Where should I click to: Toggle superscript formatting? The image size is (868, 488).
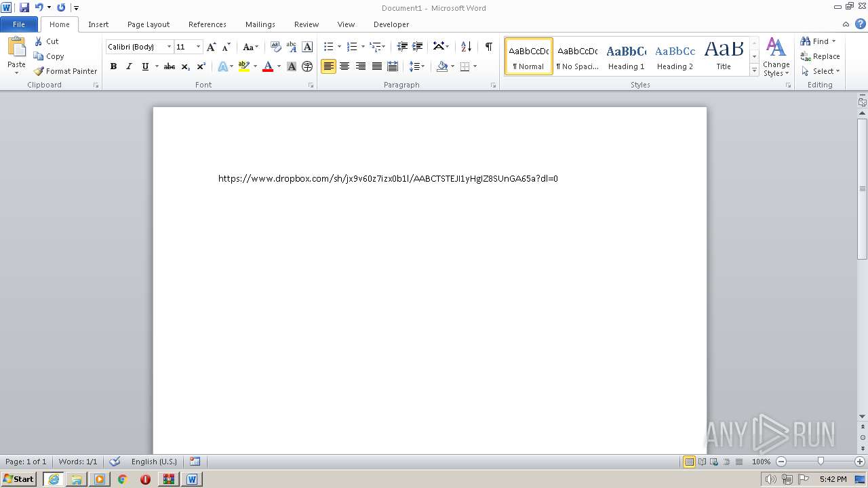pos(201,66)
